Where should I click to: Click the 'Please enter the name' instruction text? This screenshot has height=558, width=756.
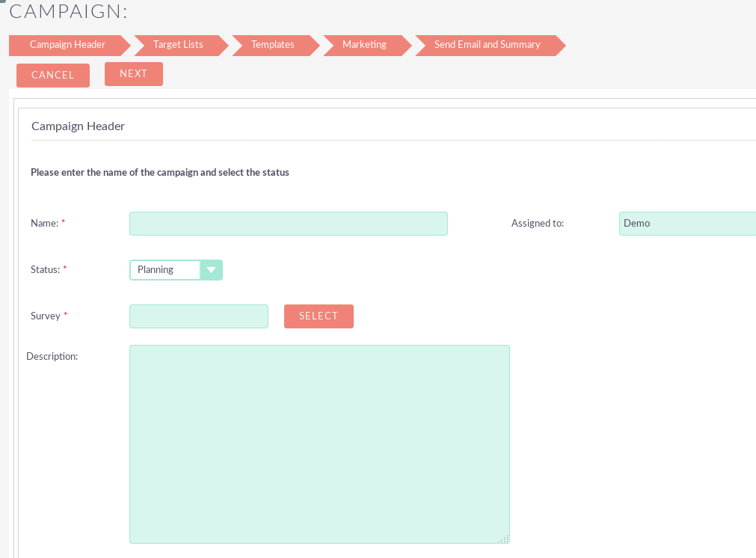tap(160, 173)
